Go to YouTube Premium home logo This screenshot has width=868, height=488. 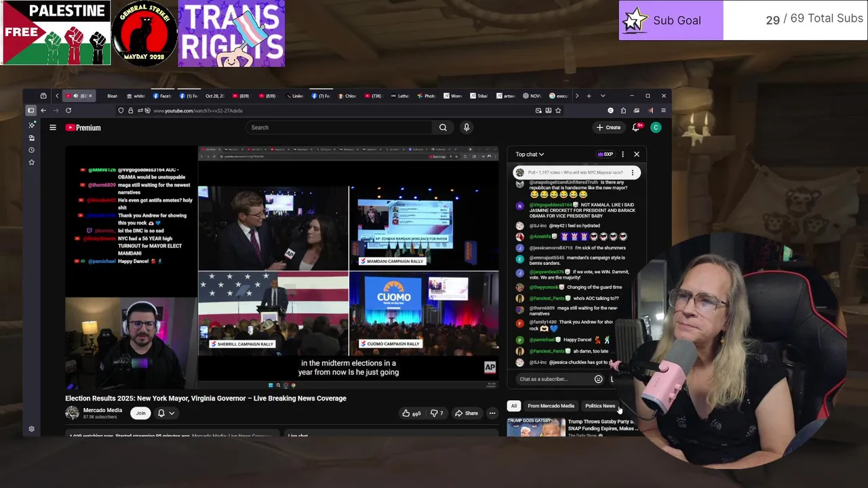tap(83, 127)
